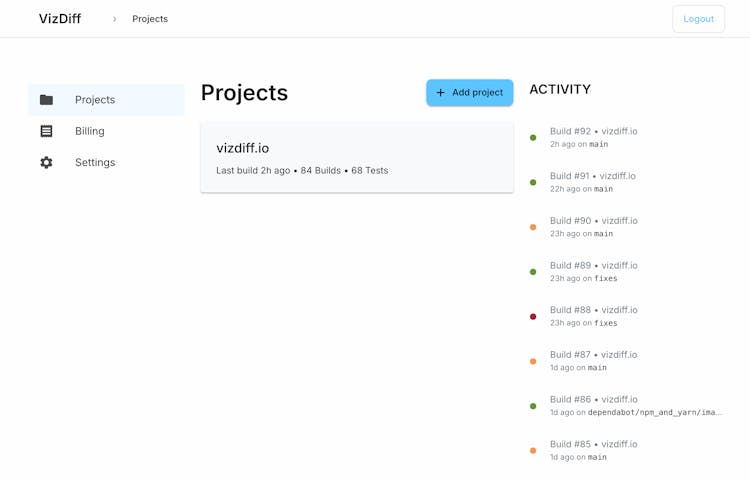The width and height of the screenshot is (750, 480).
Task: Click green status dot for Build #86
Action: (533, 406)
